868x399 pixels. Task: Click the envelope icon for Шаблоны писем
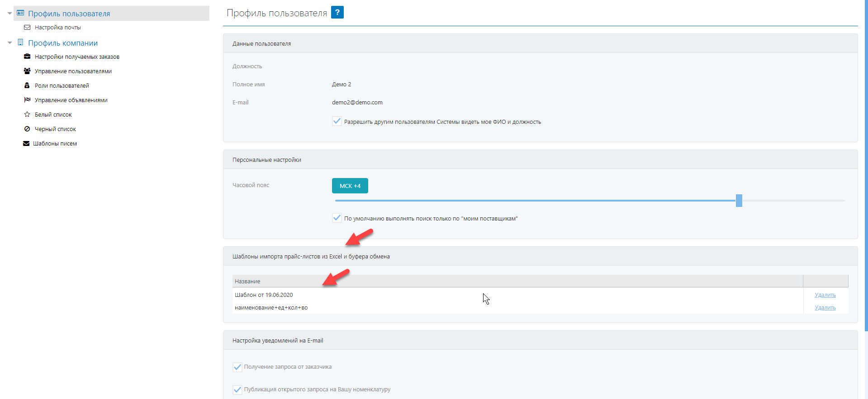point(26,143)
